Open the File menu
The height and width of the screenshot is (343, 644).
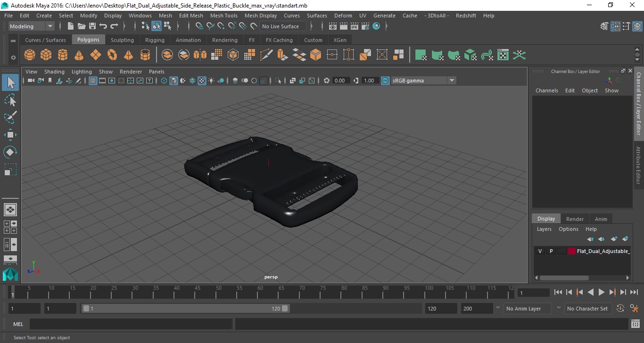8,16
